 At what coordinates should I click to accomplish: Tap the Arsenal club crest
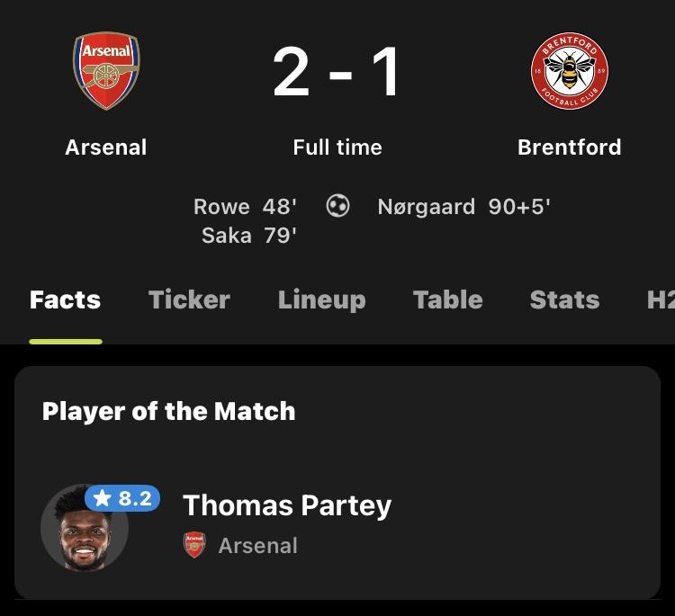[106, 71]
